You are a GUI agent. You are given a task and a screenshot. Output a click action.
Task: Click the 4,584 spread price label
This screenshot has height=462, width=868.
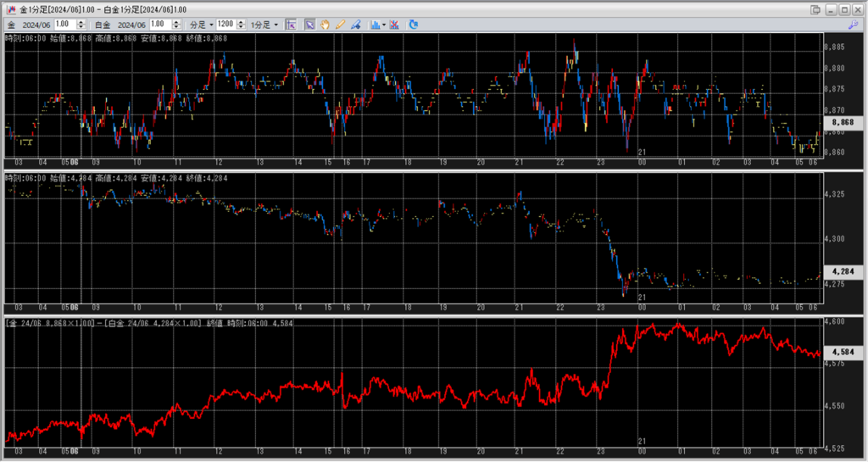pos(845,351)
